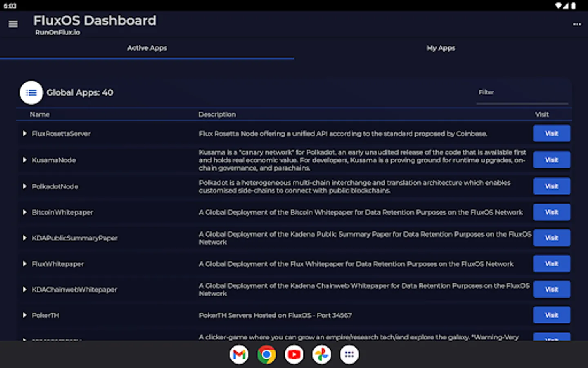Click into the Filter input field
The height and width of the screenshot is (368, 588).
coord(522,93)
